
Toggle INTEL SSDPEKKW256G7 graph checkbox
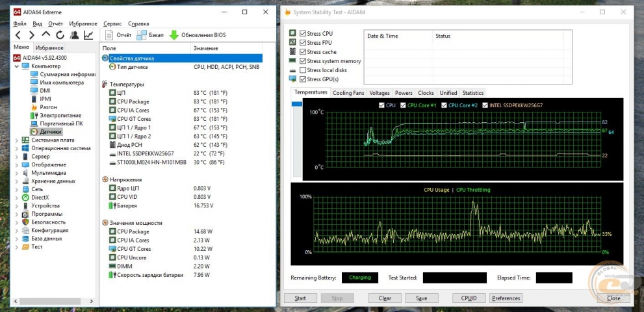pyautogui.click(x=485, y=105)
